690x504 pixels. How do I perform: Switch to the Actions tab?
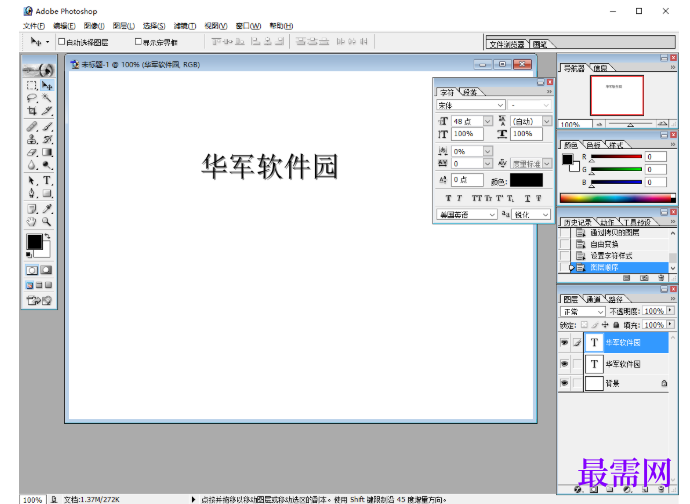click(x=607, y=222)
